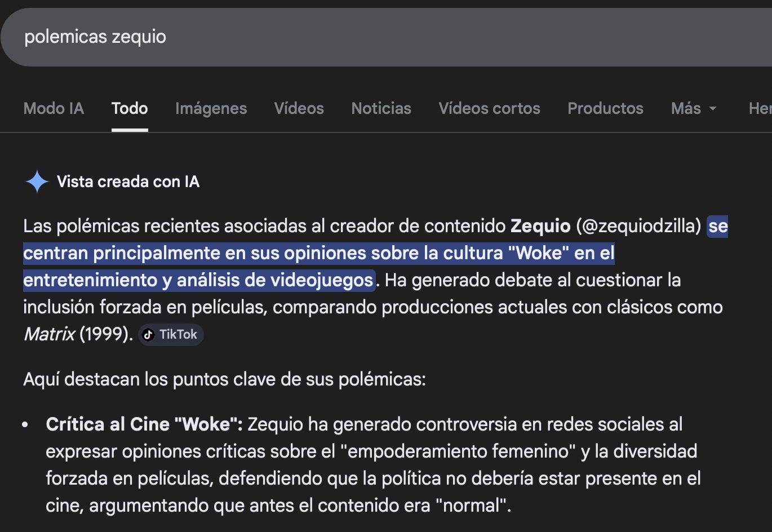Click the Crítica al Cine "Woke" bullet heading
Image resolution: width=772 pixels, height=532 pixels.
click(144, 424)
